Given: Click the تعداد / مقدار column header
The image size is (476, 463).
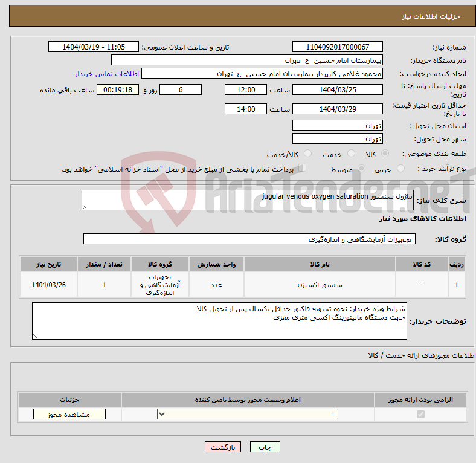Looking at the screenshot, I should click(104, 264).
